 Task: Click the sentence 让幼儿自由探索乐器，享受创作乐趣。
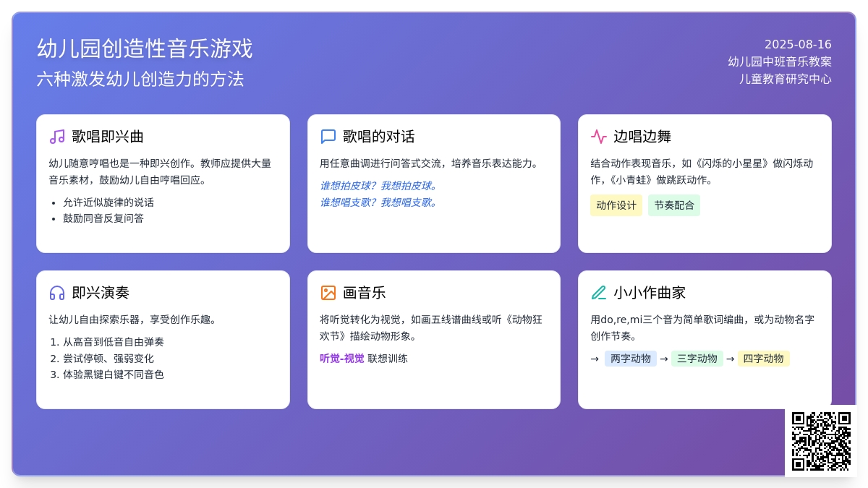(x=135, y=320)
